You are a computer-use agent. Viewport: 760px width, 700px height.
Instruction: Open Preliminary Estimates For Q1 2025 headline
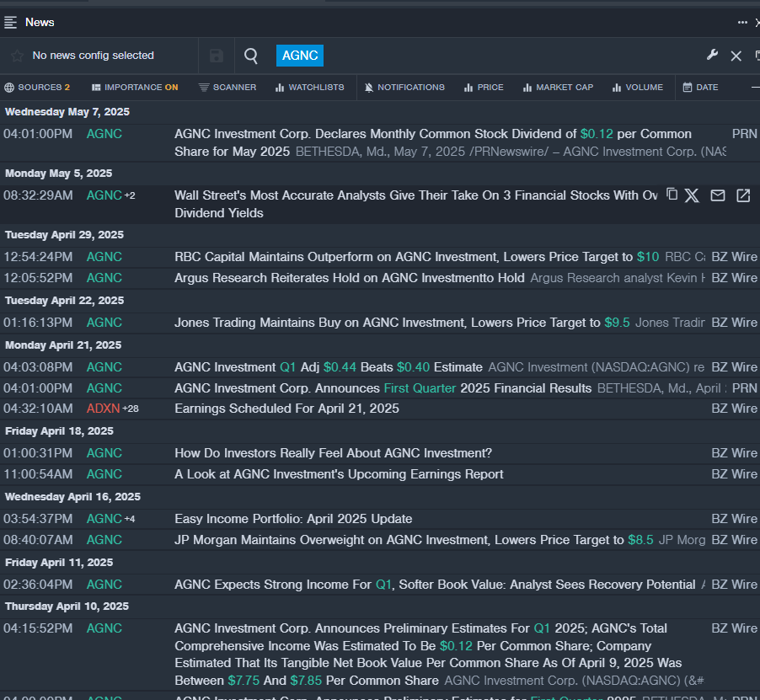(x=428, y=655)
